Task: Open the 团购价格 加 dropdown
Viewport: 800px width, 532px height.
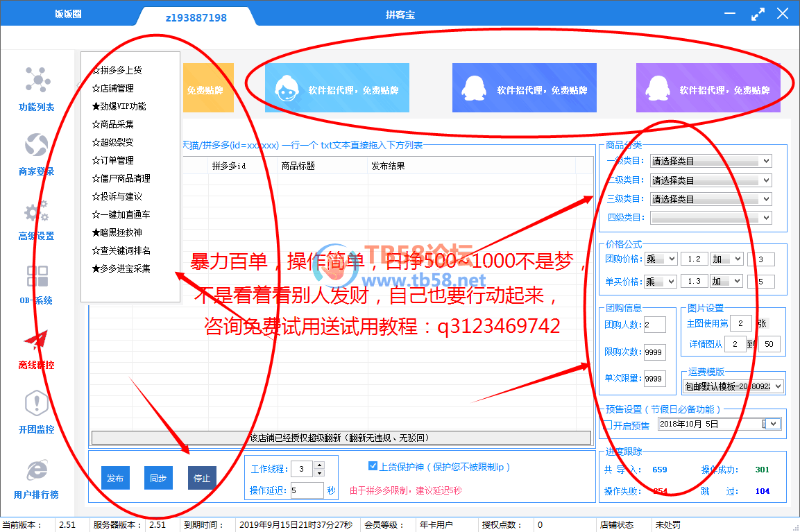Action: (x=727, y=259)
